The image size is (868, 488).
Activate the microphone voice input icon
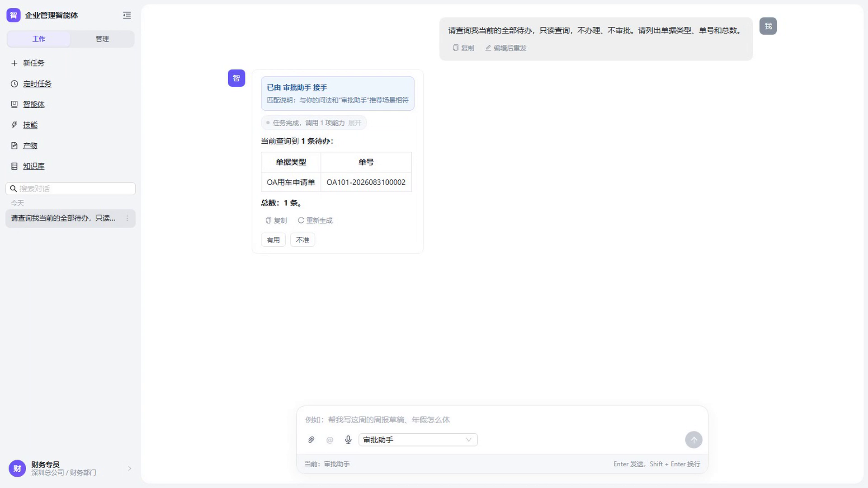tap(348, 440)
